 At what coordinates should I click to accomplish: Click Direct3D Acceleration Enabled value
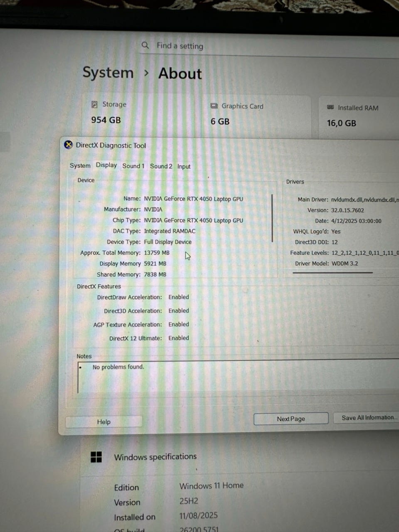click(x=179, y=311)
